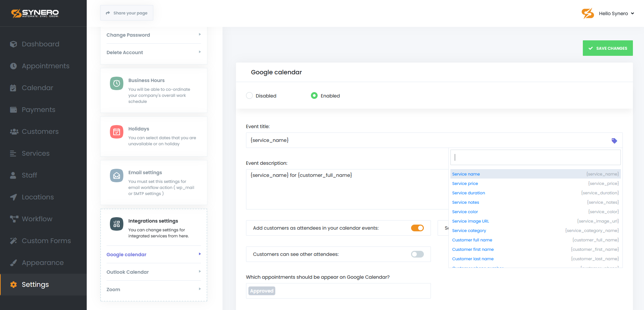Insert the Customer first name keyword

point(535,249)
